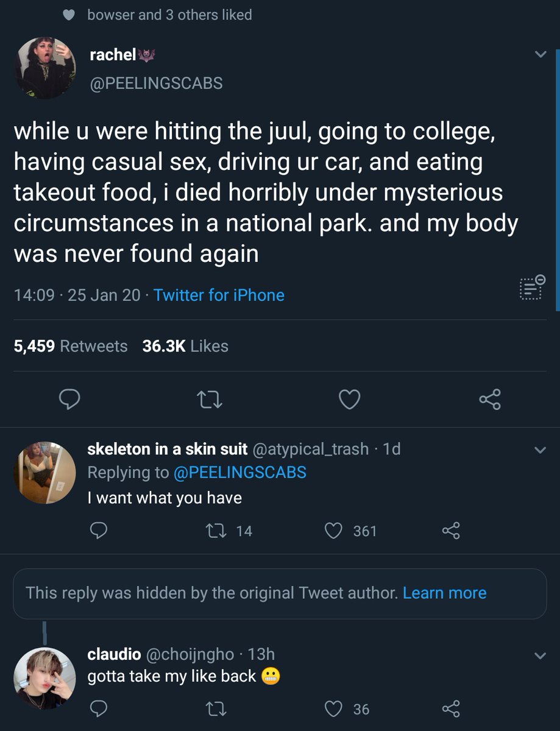Screen dimensions: 560x731
Task: Share rachel's main tweet
Action: (490, 400)
